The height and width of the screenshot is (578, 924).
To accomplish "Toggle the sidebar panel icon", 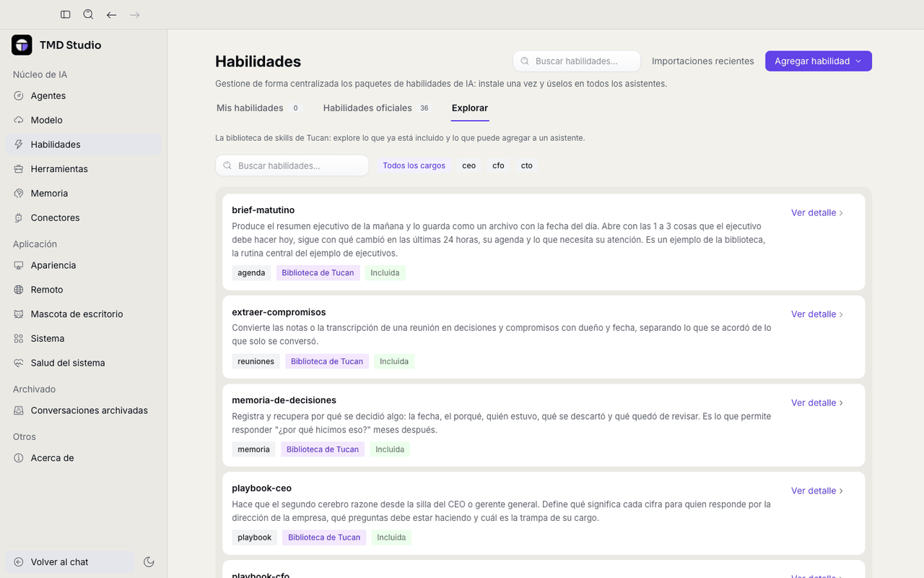I will coord(66,14).
